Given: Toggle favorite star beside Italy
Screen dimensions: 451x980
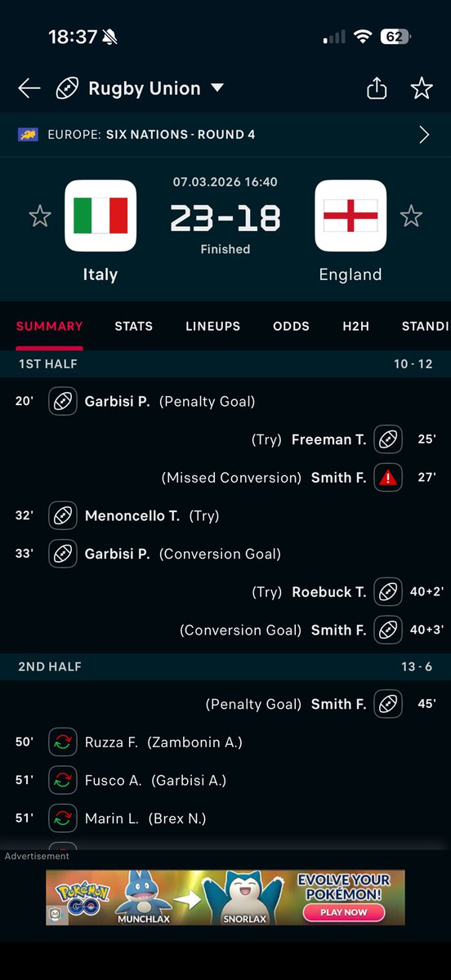Looking at the screenshot, I should point(40,216).
